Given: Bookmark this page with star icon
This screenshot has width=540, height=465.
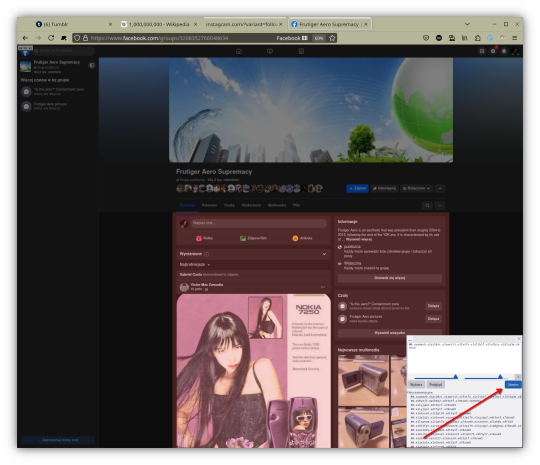Looking at the screenshot, I should [x=332, y=38].
